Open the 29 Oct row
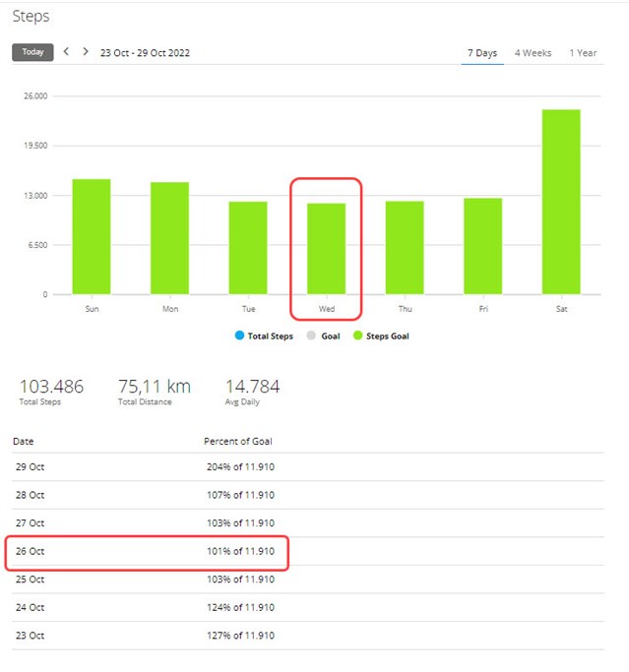 (308, 467)
